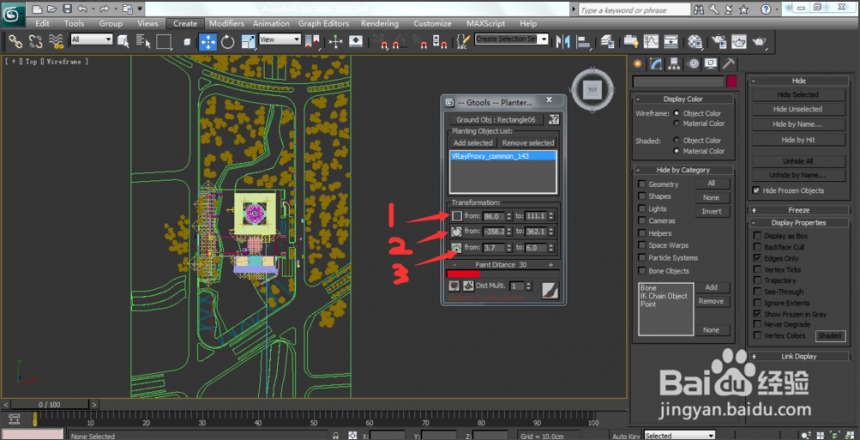Check the Lights hide category
Viewport: 860px width, 440px height.
click(641, 208)
